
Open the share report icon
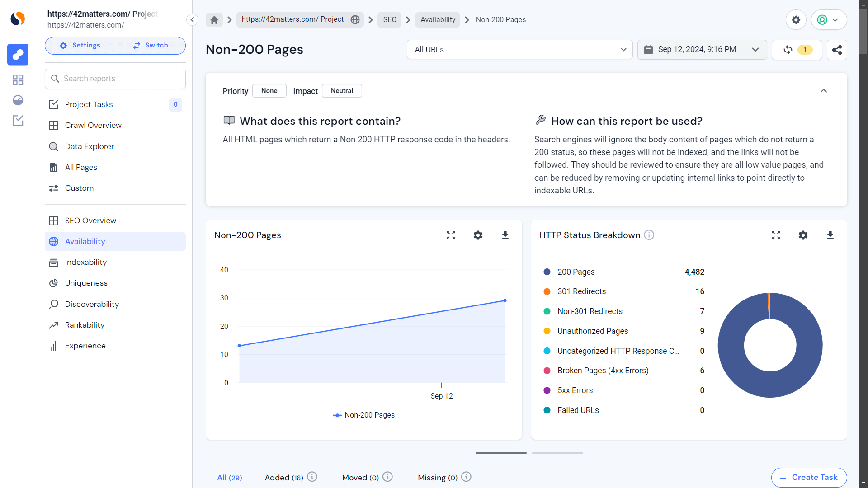[x=837, y=50]
